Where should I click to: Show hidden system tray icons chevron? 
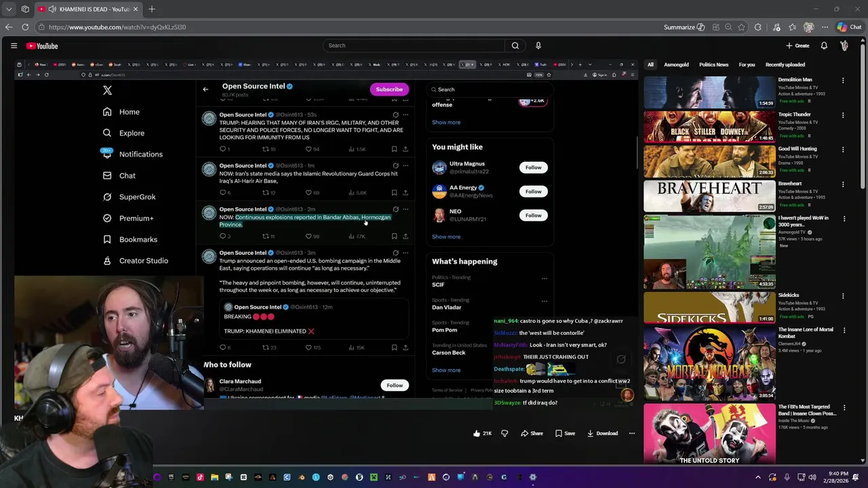758,477
